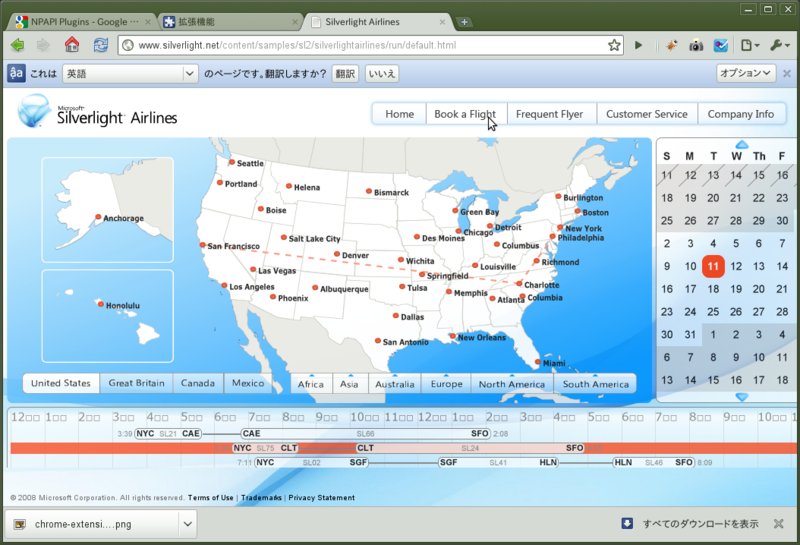This screenshot has height=545, width=800.
Task: Open Privacy Statement link
Action: pyautogui.click(x=321, y=498)
